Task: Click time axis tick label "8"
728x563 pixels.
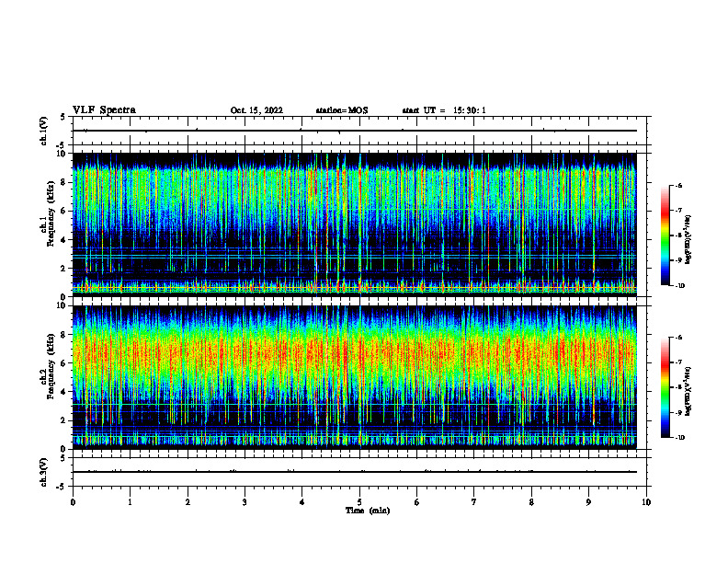Action: [531, 502]
